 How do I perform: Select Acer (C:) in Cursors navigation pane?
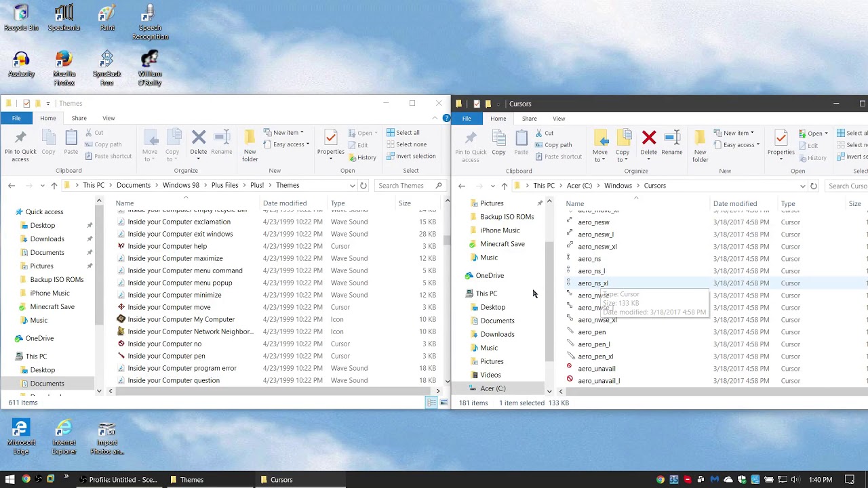(493, 388)
